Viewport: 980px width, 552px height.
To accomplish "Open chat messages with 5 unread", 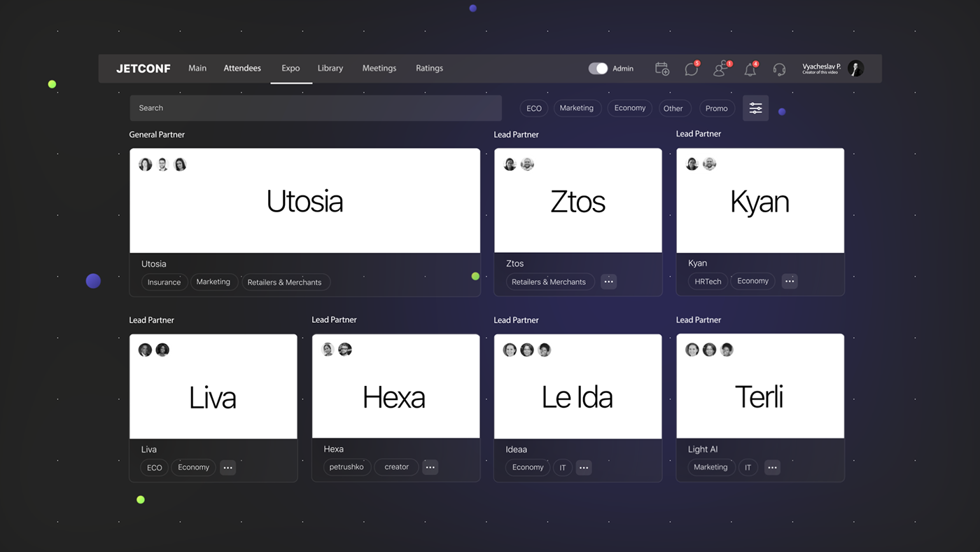I will pyautogui.click(x=692, y=69).
